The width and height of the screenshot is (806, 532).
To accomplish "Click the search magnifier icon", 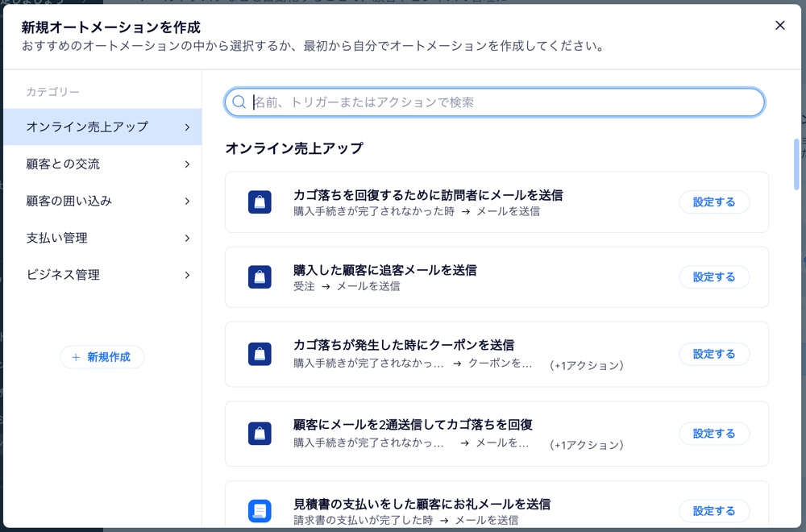I will coord(239,102).
